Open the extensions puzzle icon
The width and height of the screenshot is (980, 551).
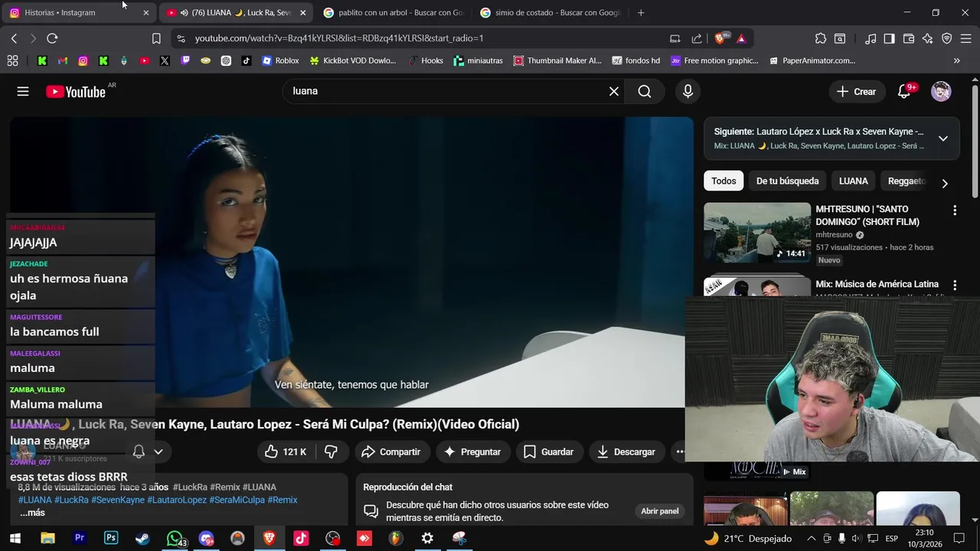coord(821,38)
